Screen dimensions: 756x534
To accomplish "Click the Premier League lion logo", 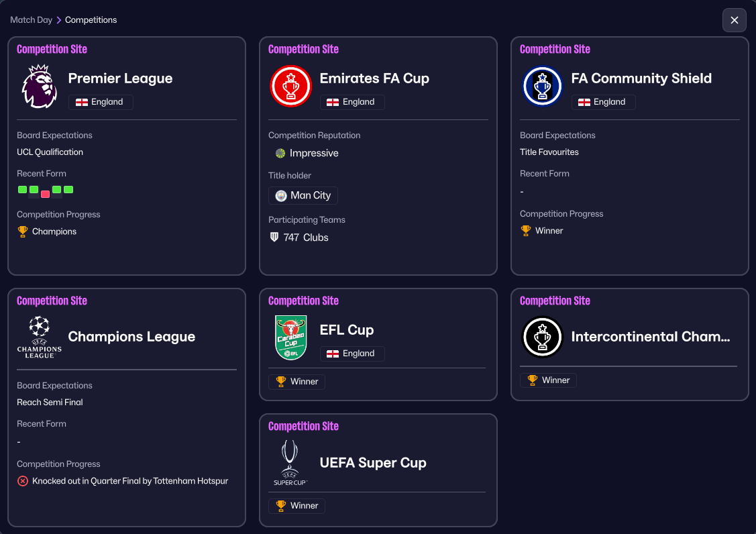I will 40,86.
